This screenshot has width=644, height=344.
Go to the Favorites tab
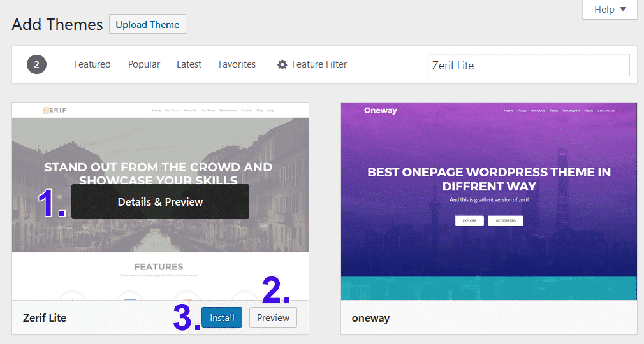[237, 64]
